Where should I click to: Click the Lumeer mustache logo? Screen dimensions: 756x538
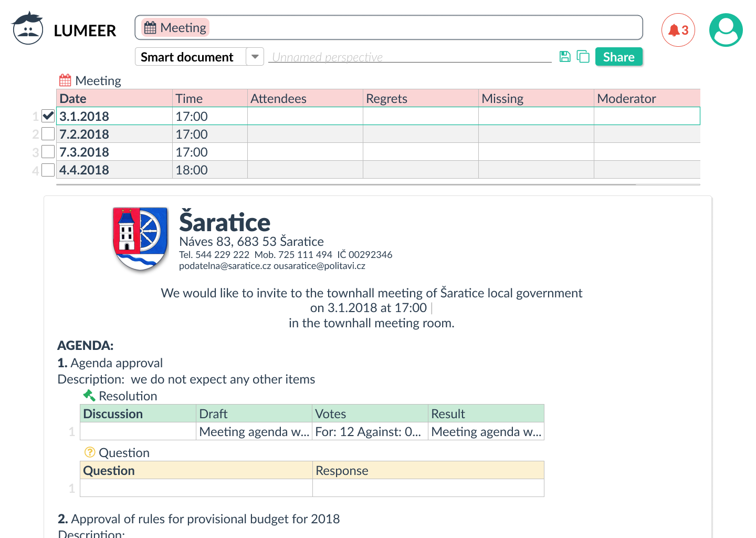click(27, 28)
